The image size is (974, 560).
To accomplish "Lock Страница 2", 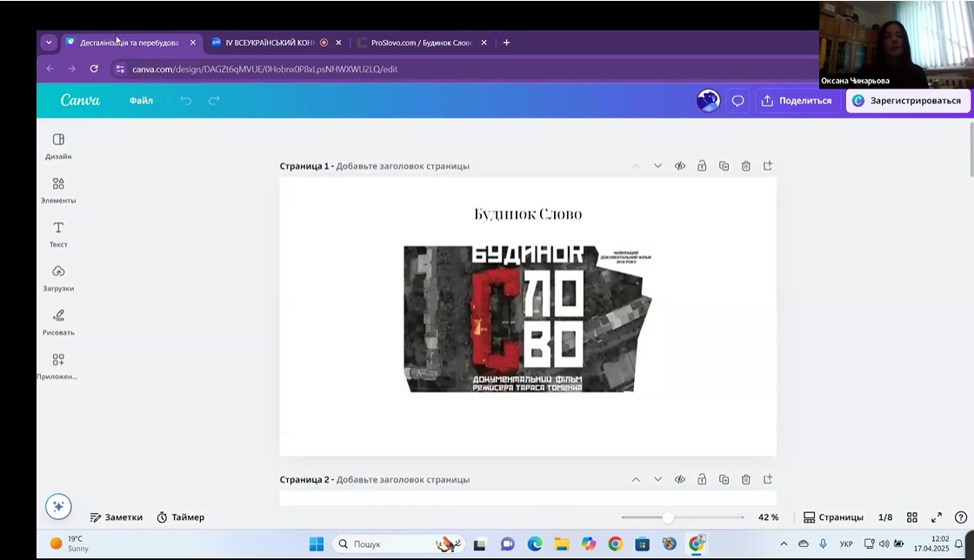I will tap(702, 479).
